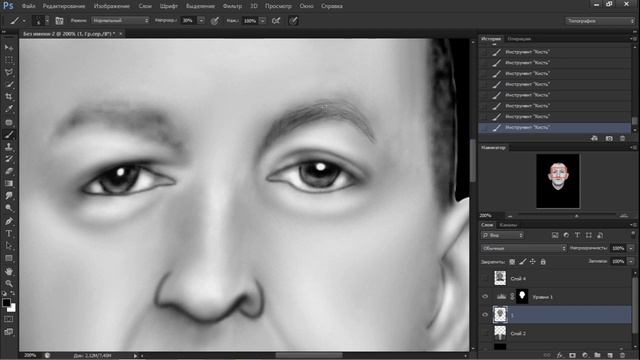The image size is (640, 360).
Task: Select the Rectangular Marquee tool
Action: (x=9, y=60)
